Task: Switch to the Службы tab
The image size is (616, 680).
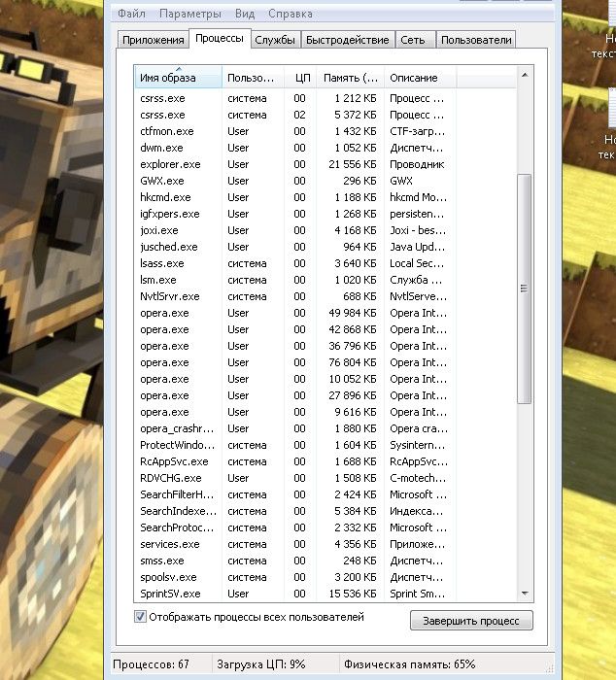Action: coord(275,40)
